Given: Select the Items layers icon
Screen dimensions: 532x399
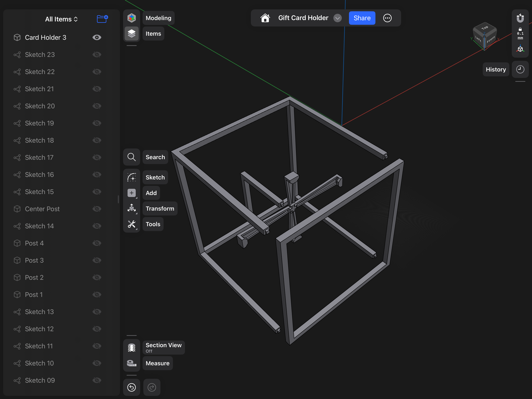Looking at the screenshot, I should tap(132, 34).
